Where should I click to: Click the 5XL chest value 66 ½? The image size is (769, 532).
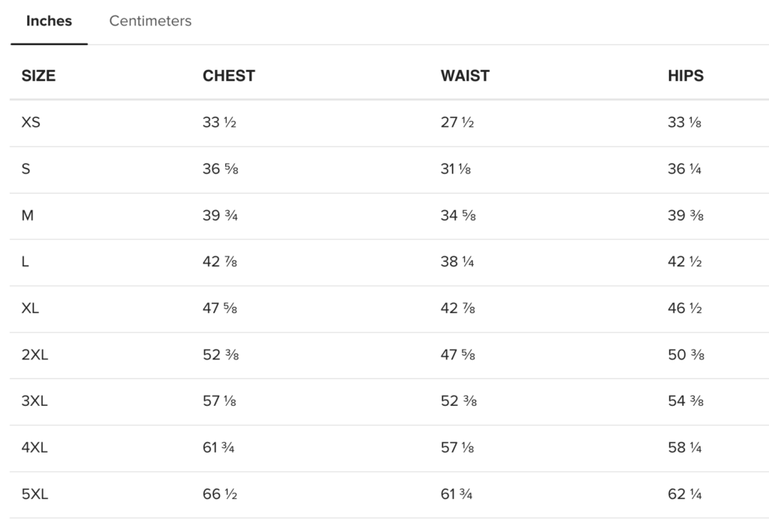(x=219, y=494)
